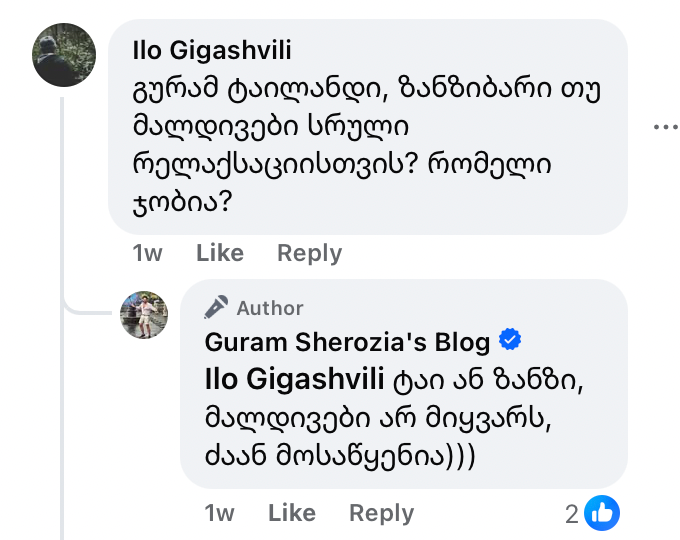Click the Author microphone icon
This screenshot has width=680, height=540.
click(x=218, y=307)
